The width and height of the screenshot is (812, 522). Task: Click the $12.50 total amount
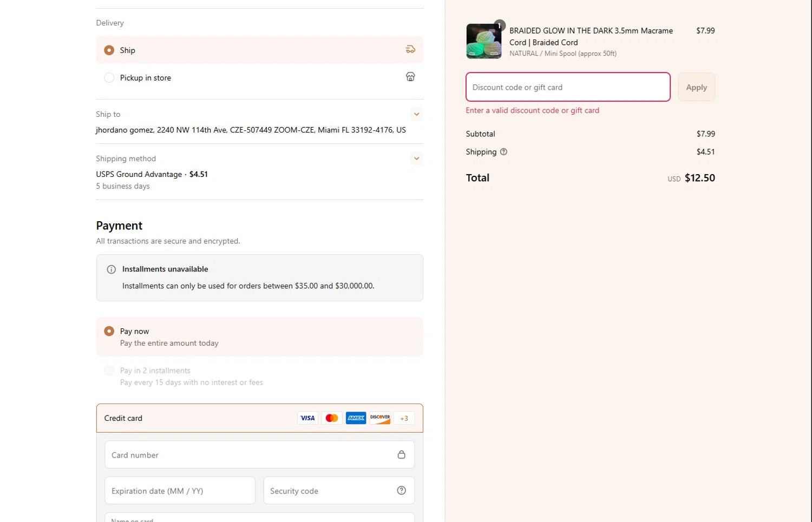point(699,178)
